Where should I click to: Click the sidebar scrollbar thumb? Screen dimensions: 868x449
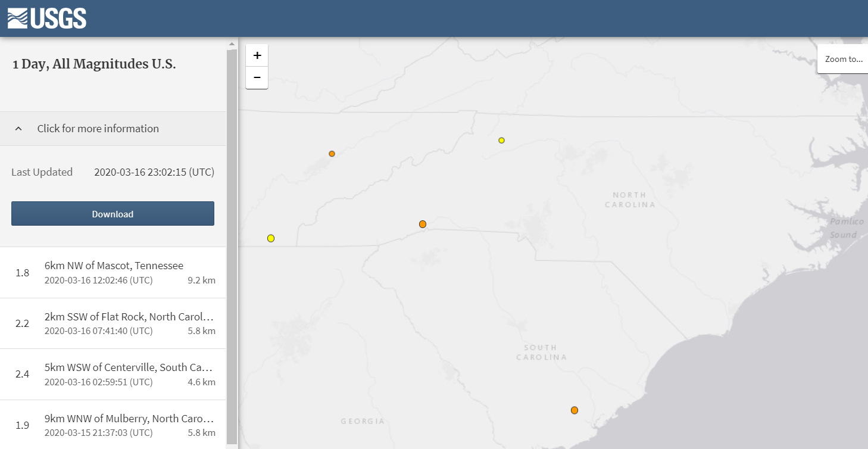click(x=232, y=247)
